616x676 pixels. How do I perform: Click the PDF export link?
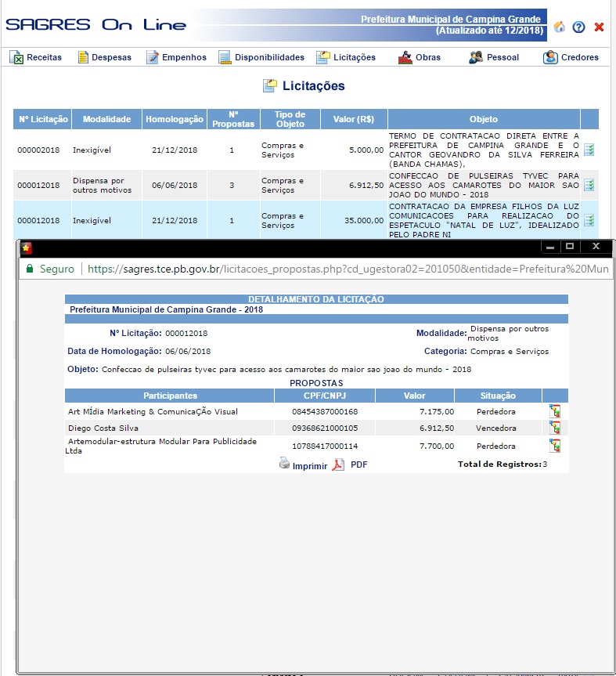[358, 465]
